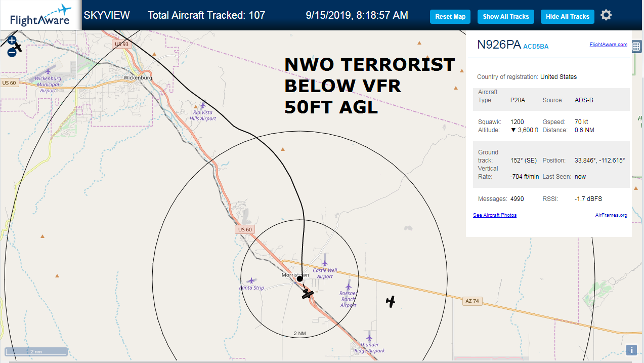
Task: Click the Castle Well Airport marker
Action: (325, 263)
